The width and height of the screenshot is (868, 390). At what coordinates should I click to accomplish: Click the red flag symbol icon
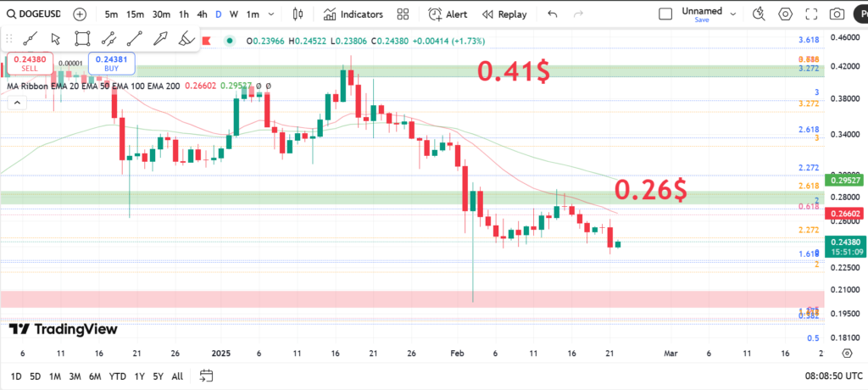coord(207,41)
